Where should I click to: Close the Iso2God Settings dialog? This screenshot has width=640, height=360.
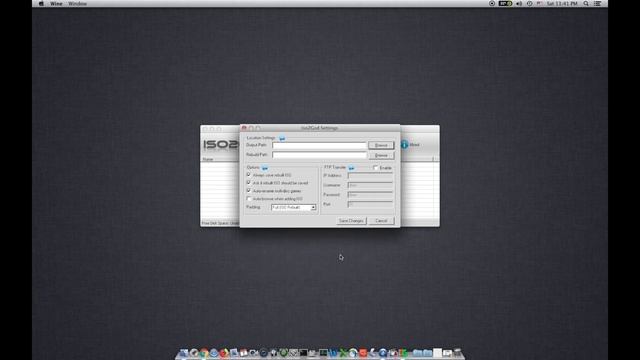coord(244,128)
